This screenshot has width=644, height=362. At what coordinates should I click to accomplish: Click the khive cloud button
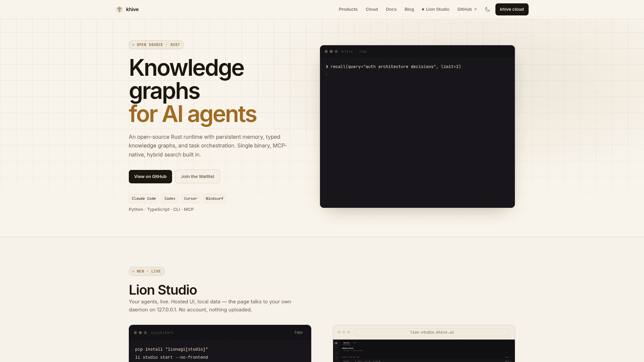(512, 9)
